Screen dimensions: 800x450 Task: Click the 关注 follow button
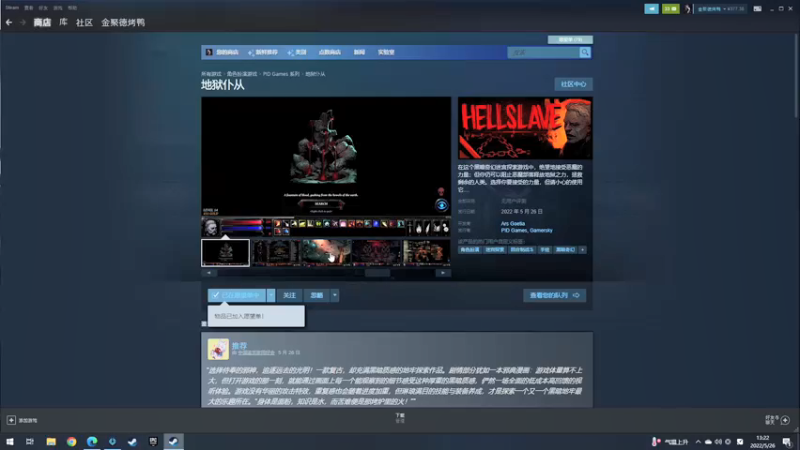pos(289,295)
